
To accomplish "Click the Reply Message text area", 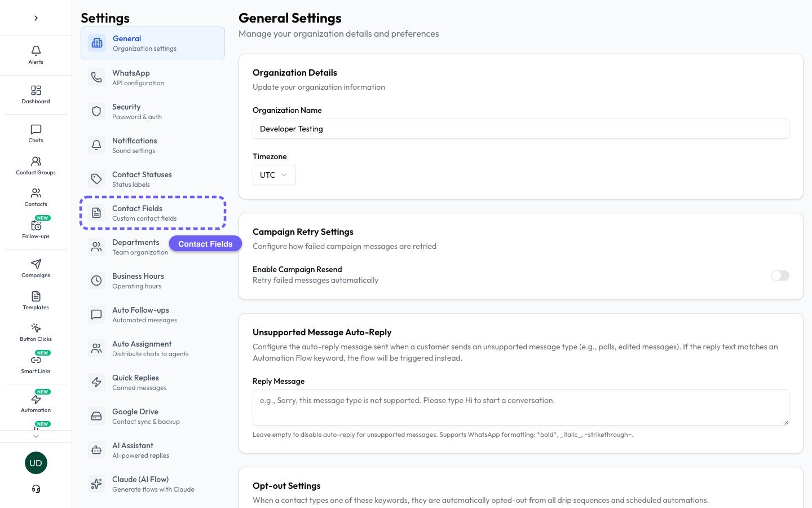I will pos(521,408).
